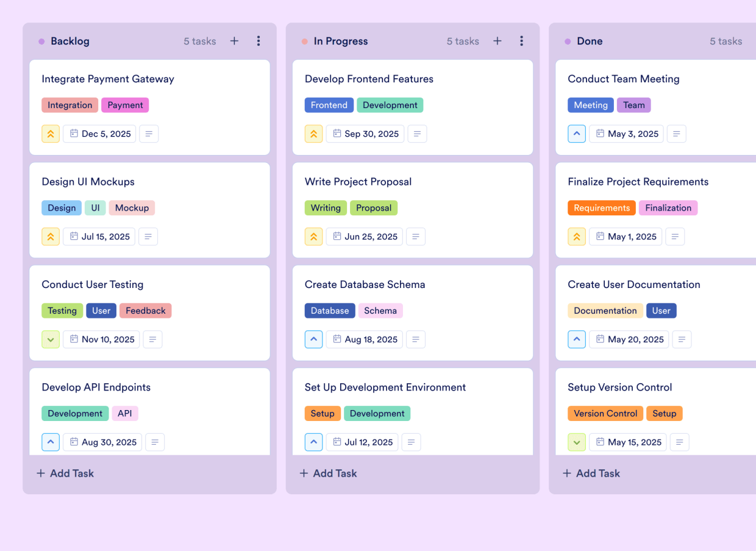Expand the chevron on Develop API Endpoints card

tap(51, 442)
